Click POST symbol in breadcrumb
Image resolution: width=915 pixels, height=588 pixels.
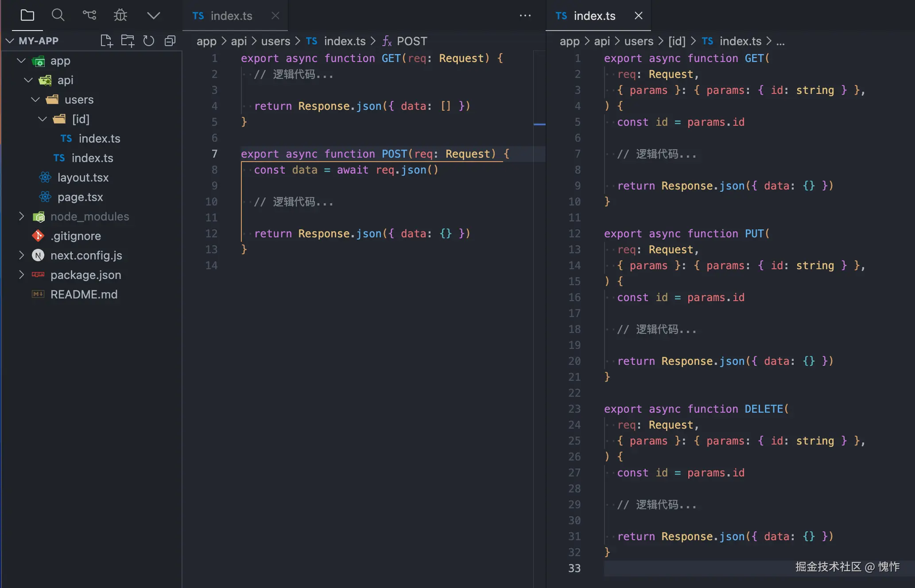[x=411, y=41]
